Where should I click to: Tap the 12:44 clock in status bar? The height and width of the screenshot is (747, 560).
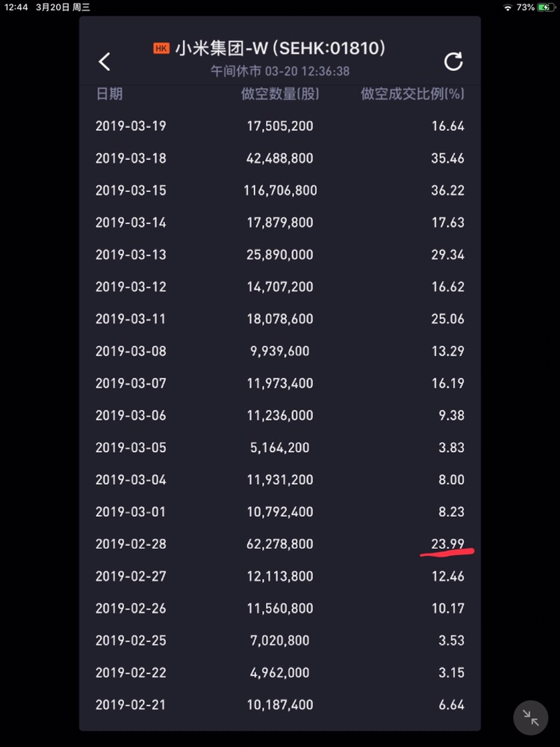[x=16, y=7]
